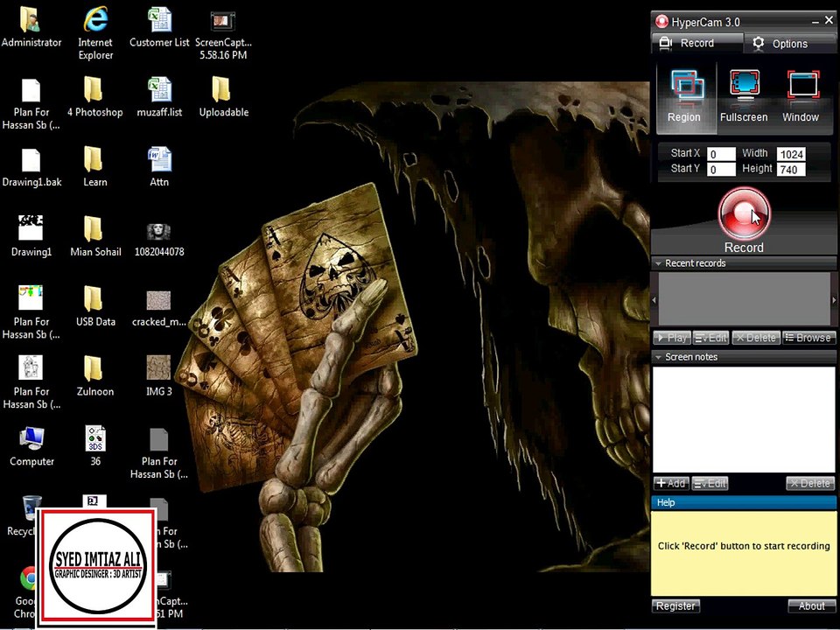The image size is (840, 630).
Task: Select the Drawing1 file icon
Action: [31, 237]
